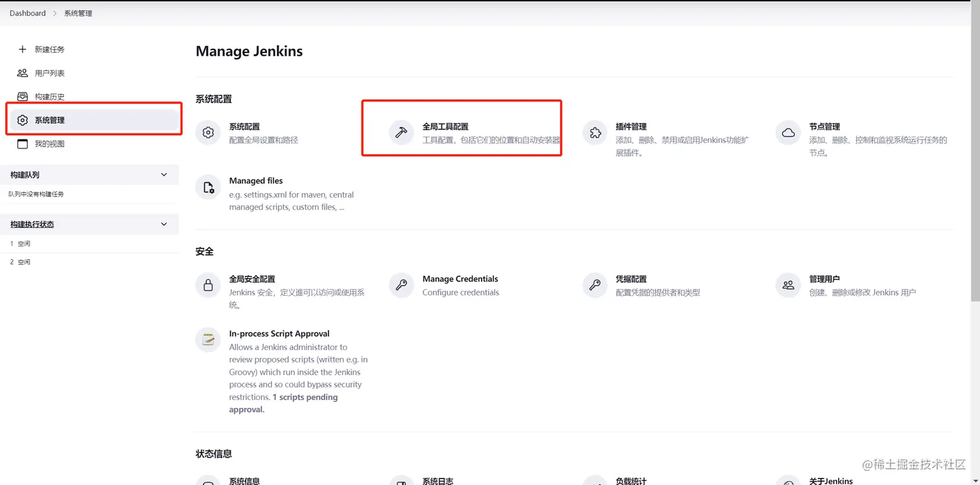Collapse the 构建队列 panel chevron
This screenshot has height=485, width=980.
click(x=164, y=175)
